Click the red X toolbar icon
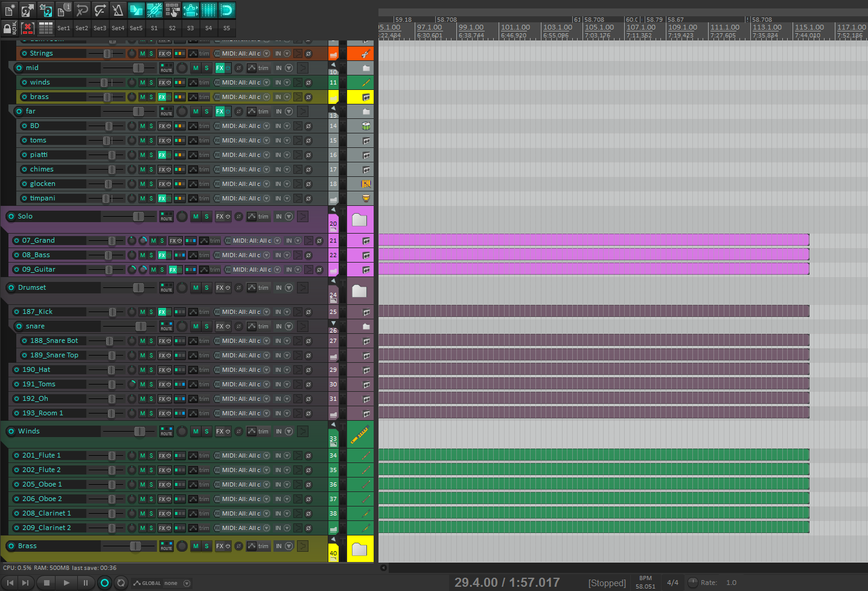 tap(28, 28)
